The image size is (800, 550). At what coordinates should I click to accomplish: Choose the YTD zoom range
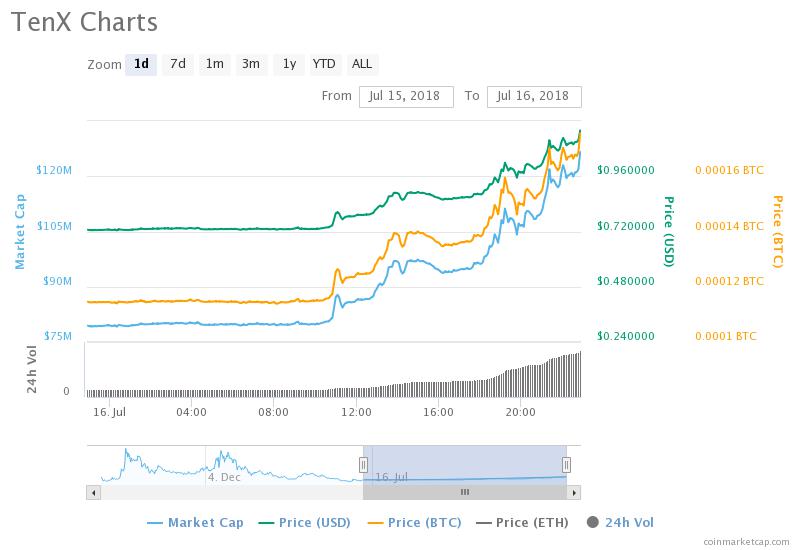[324, 64]
